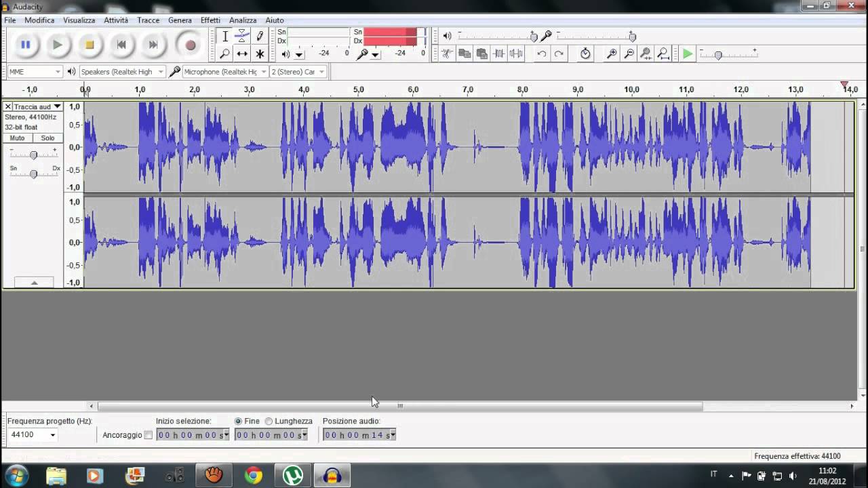Screen dimensions: 868x488
Task: Click the Paste icon in edit toolbar
Action: [482, 54]
